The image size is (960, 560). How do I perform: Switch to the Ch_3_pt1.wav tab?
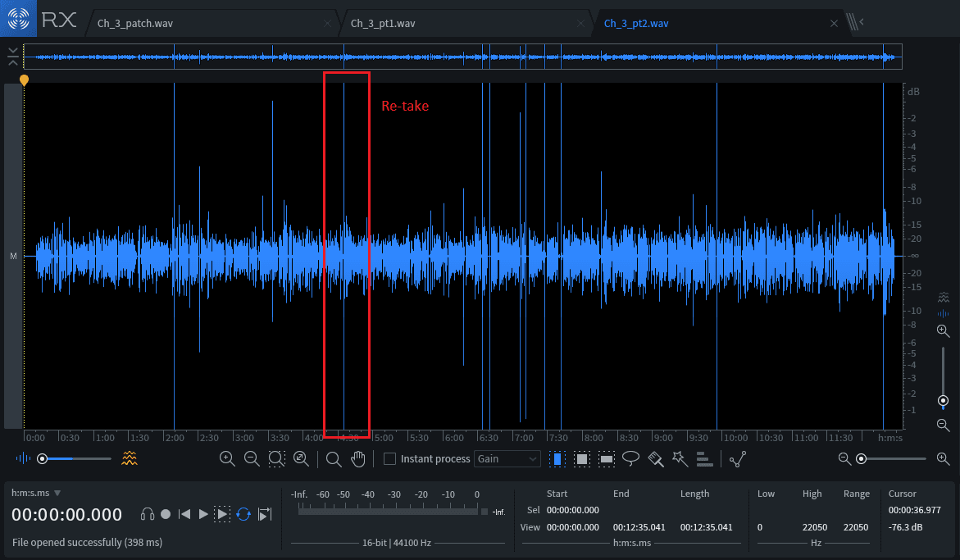coord(383,23)
